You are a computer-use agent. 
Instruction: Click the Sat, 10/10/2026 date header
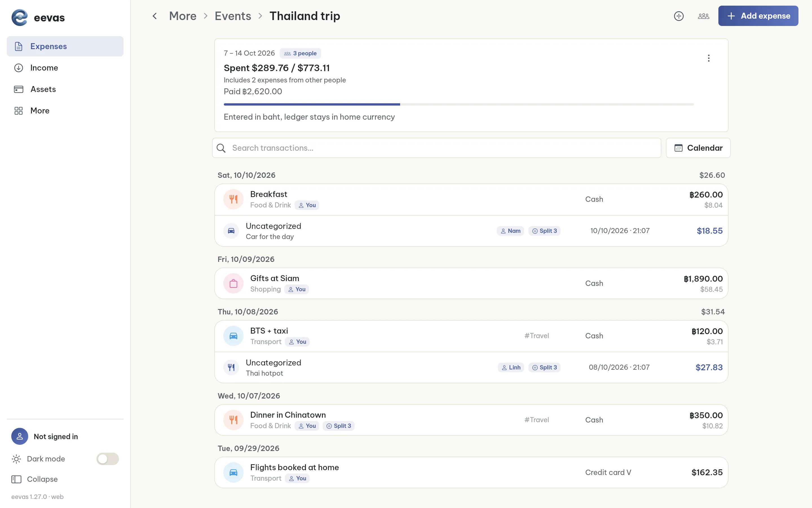(246, 175)
